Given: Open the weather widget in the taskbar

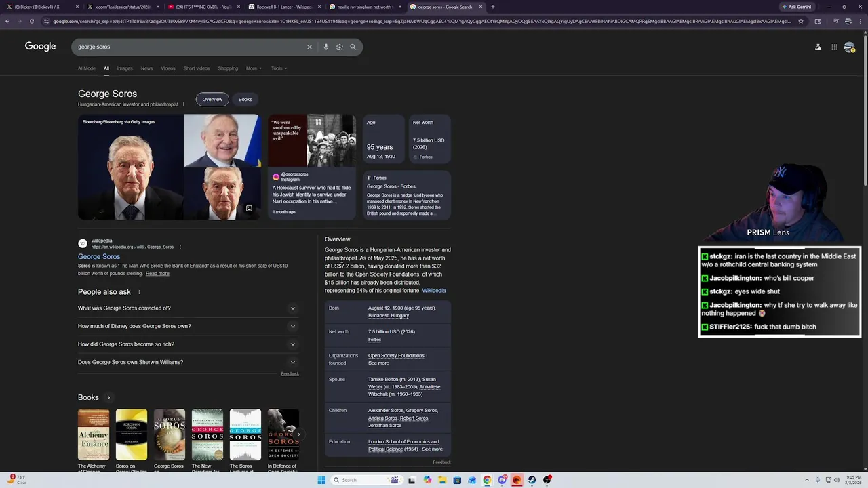Looking at the screenshot, I should tap(18, 479).
